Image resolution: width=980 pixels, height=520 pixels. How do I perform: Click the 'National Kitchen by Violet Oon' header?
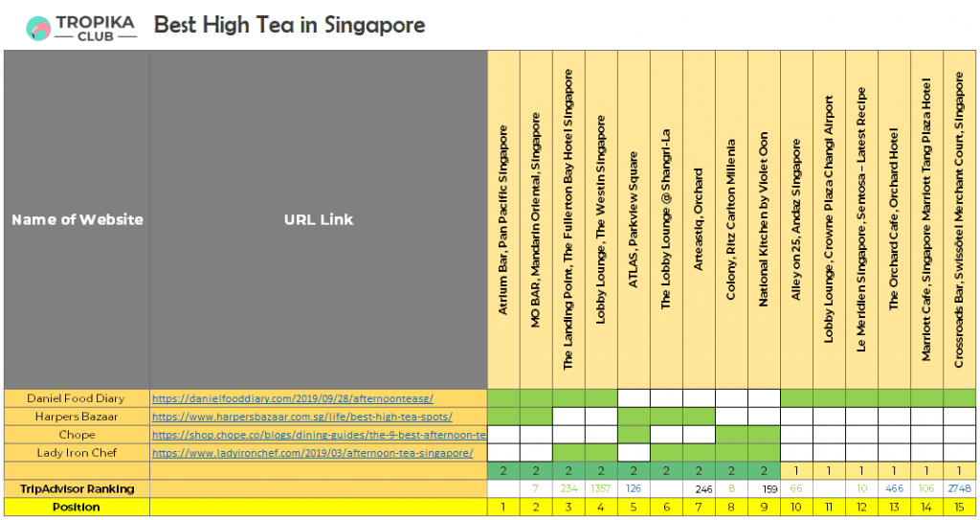[x=764, y=219]
